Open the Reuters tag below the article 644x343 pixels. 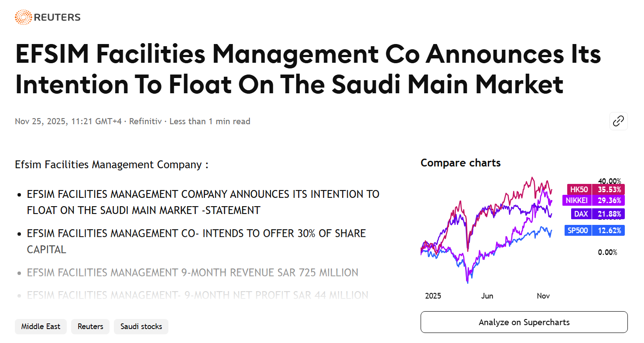click(90, 326)
